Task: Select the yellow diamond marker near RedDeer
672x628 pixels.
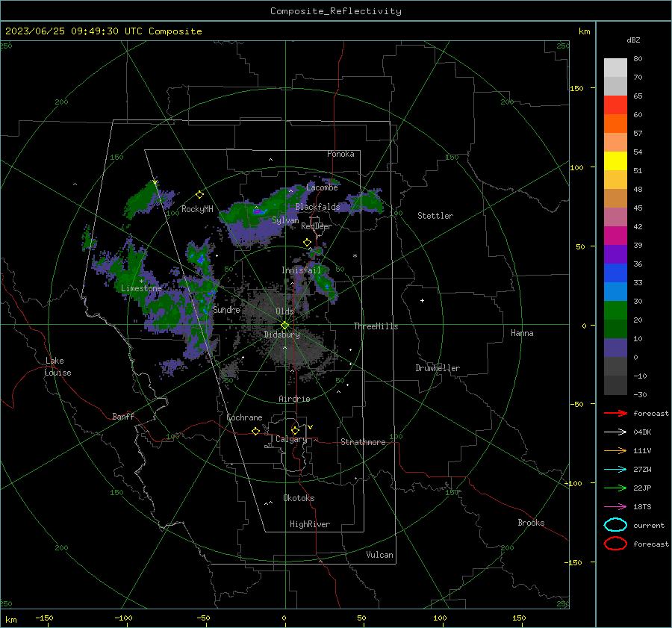Action: tap(307, 243)
